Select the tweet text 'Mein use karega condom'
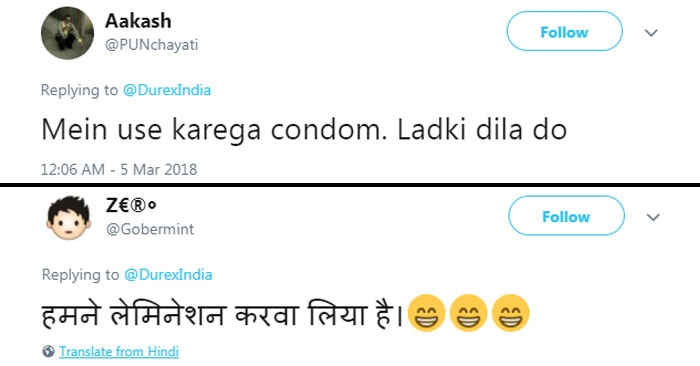The width and height of the screenshot is (700, 366). click(214, 130)
